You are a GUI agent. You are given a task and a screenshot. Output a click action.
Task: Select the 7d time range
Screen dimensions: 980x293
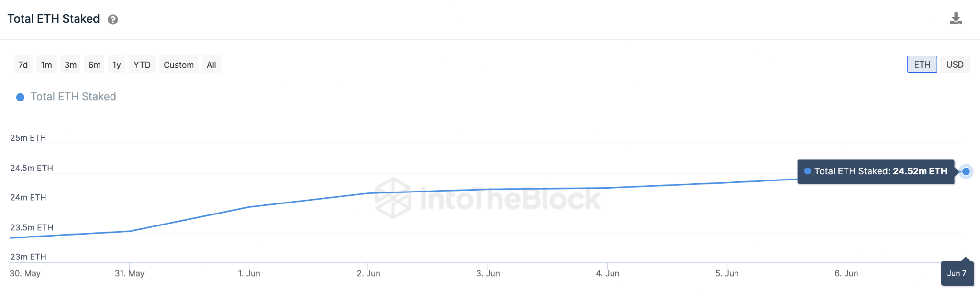tap(23, 65)
